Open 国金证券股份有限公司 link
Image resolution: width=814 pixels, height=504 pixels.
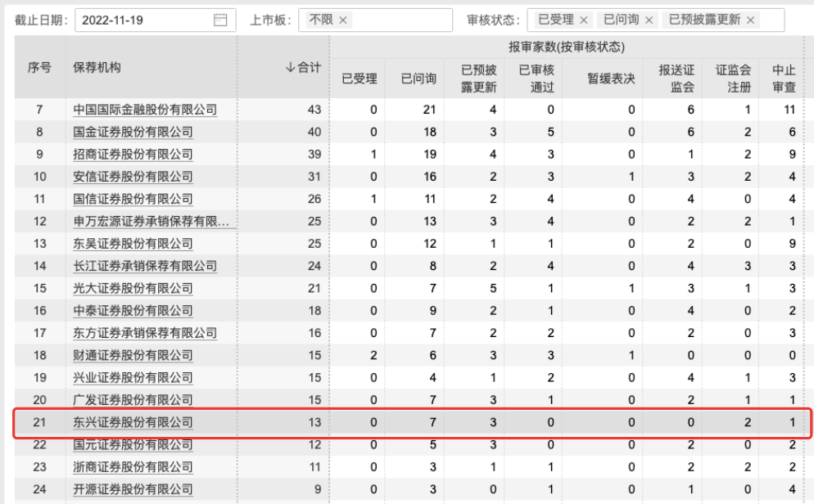tap(133, 132)
